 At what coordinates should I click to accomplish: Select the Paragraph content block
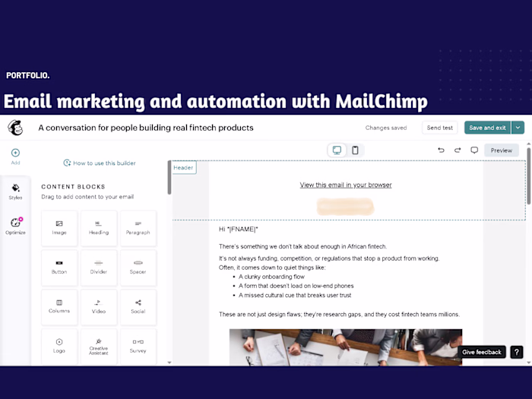coord(138,228)
